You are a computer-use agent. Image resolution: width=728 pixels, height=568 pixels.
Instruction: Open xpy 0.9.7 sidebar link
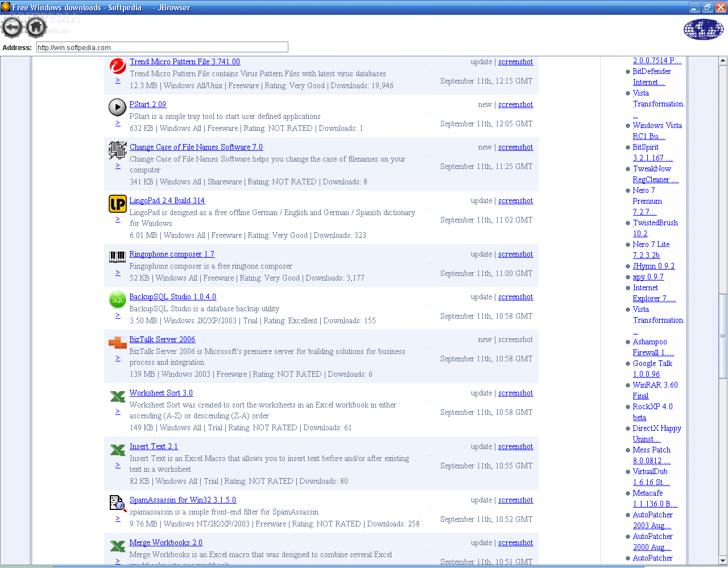(648, 277)
